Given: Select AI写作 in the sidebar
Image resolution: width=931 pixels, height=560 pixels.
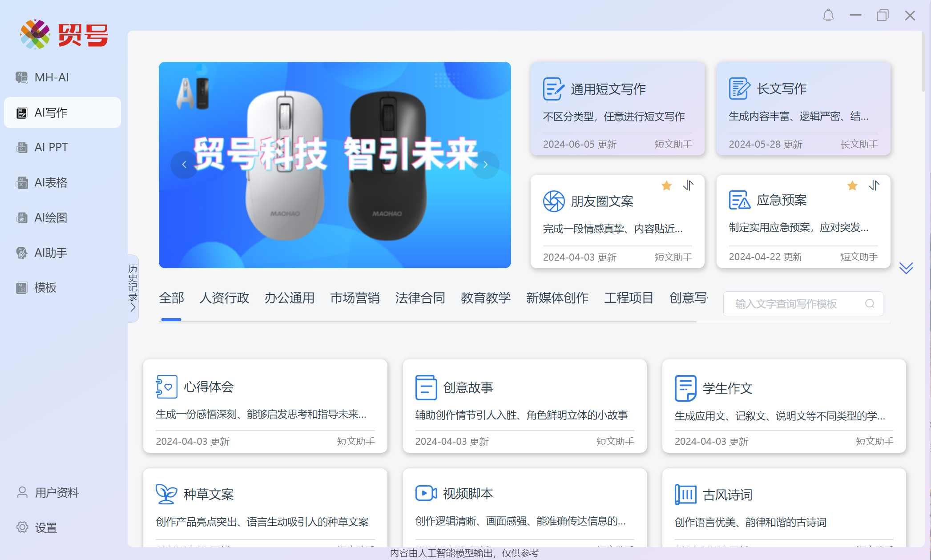Looking at the screenshot, I should point(62,113).
